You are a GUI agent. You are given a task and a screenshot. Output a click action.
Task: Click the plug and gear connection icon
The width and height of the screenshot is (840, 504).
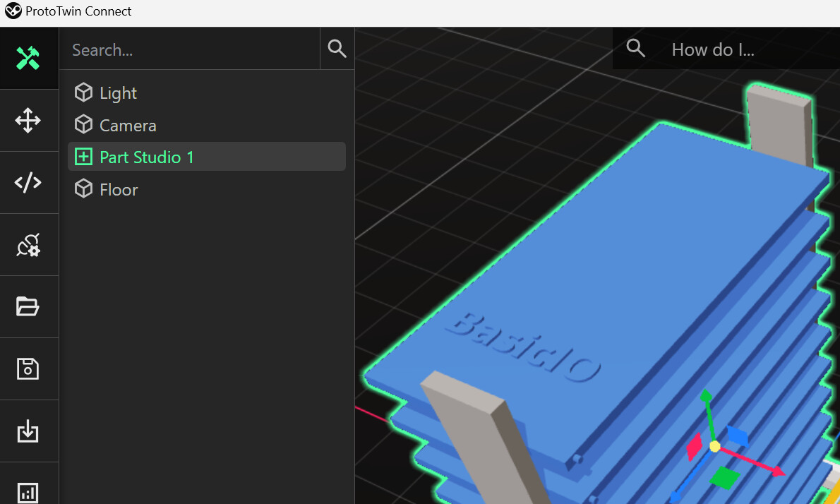click(x=28, y=245)
